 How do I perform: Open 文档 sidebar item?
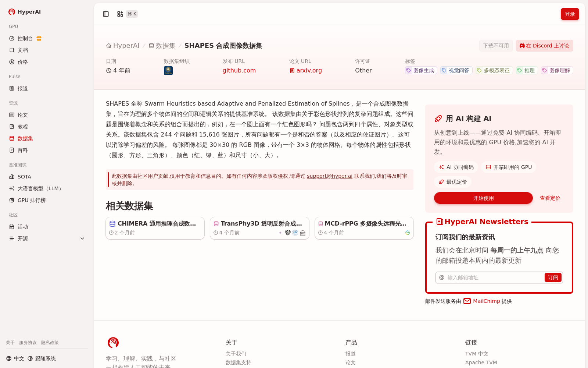point(47,50)
